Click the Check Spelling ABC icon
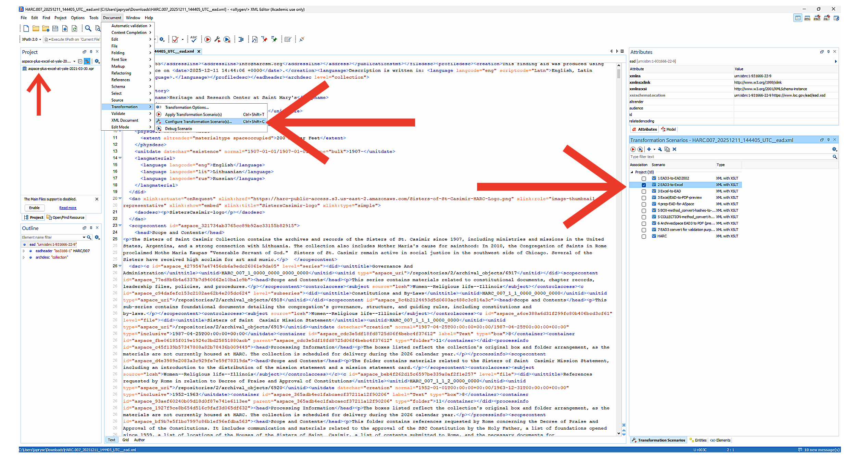The image size is (868, 458). click(194, 39)
